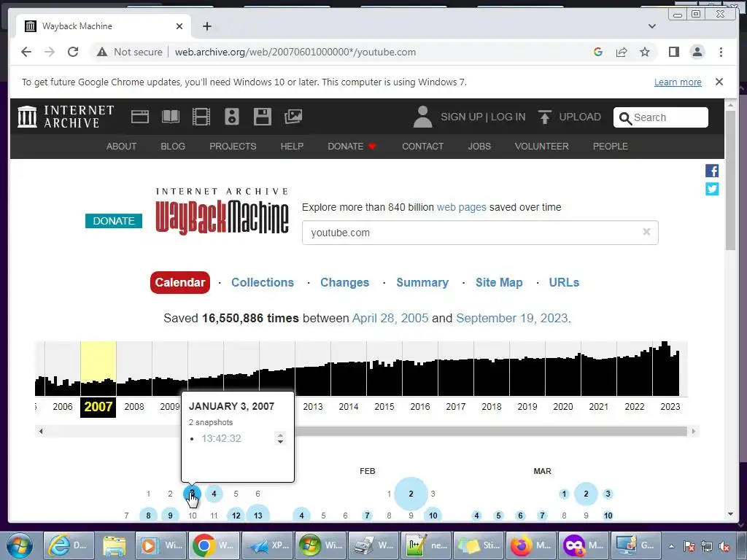Share on Twitter icon
The width and height of the screenshot is (747, 560).
(712, 189)
